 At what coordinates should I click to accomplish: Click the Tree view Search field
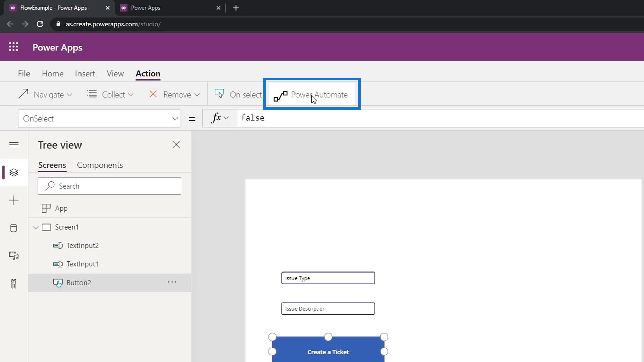[109, 186]
